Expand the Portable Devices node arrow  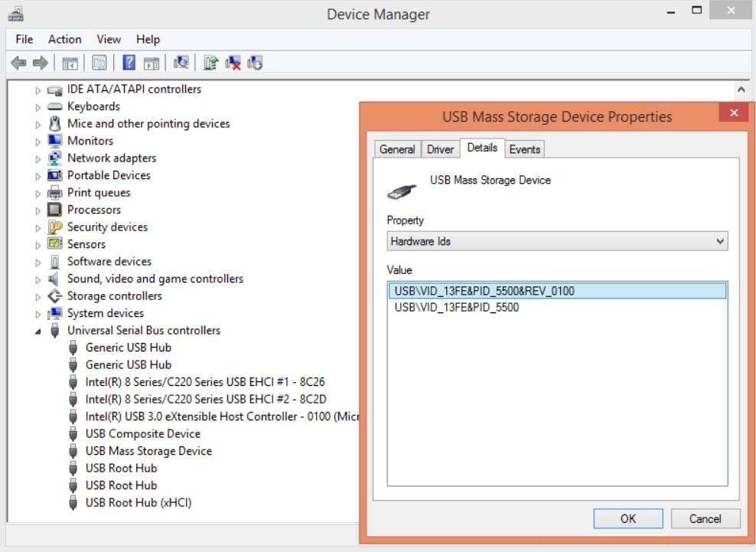(37, 176)
